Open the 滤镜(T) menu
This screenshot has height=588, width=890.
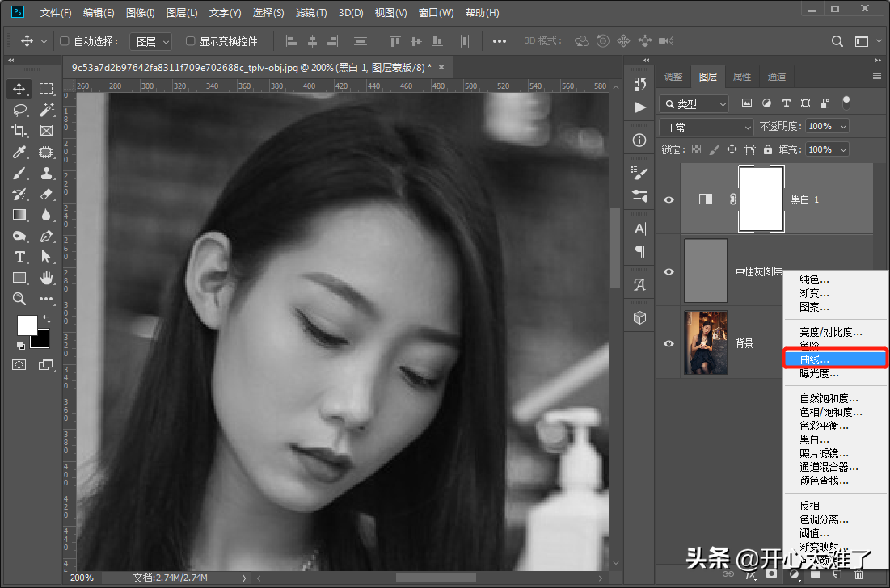pyautogui.click(x=311, y=13)
